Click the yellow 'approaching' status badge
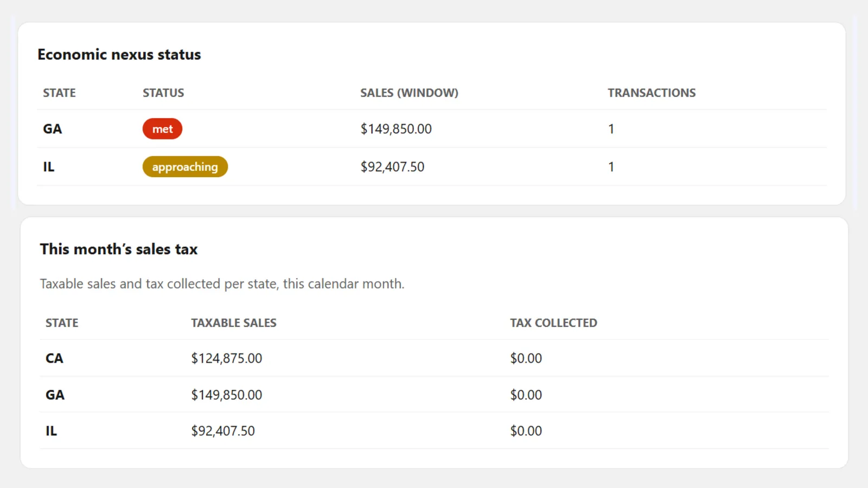The height and width of the screenshot is (488, 868). [x=185, y=167]
